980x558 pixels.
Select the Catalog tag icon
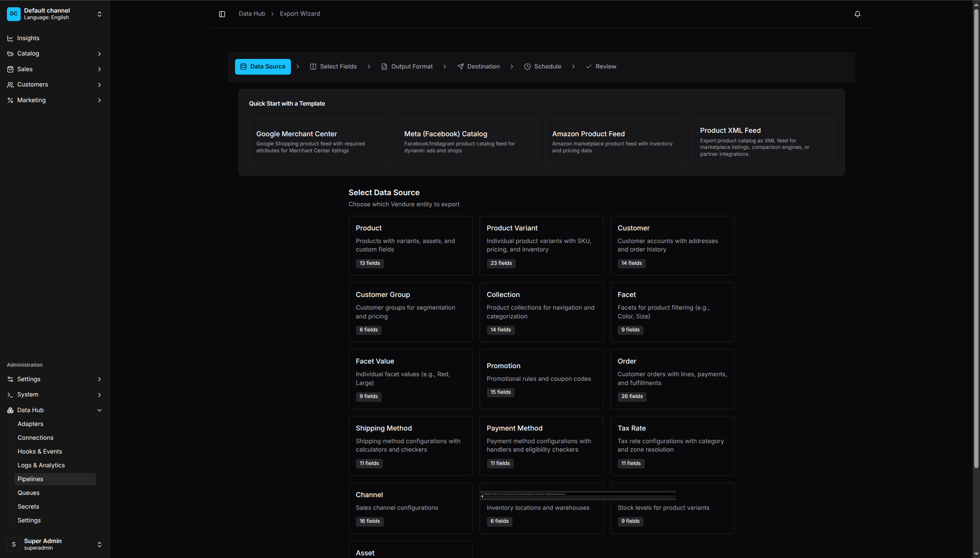click(x=10, y=54)
